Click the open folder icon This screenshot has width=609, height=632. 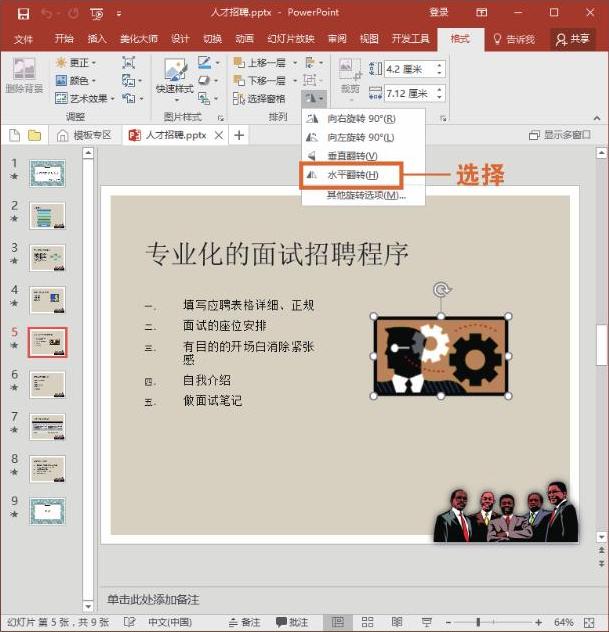click(x=35, y=135)
